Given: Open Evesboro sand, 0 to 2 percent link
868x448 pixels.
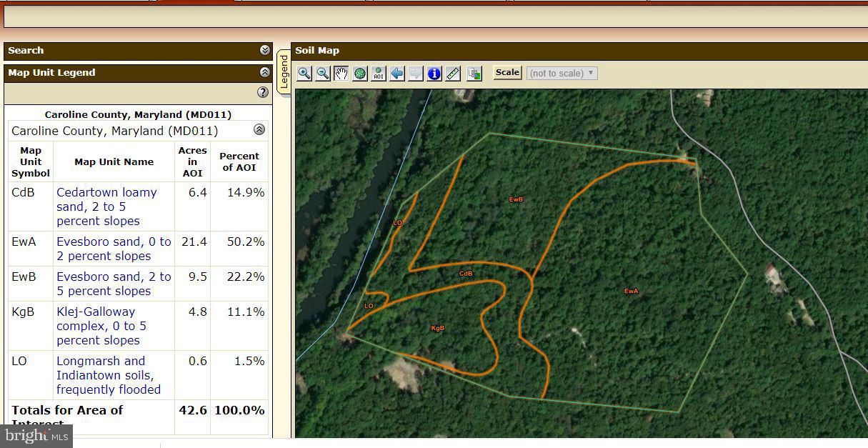Looking at the screenshot, I should (x=114, y=249).
